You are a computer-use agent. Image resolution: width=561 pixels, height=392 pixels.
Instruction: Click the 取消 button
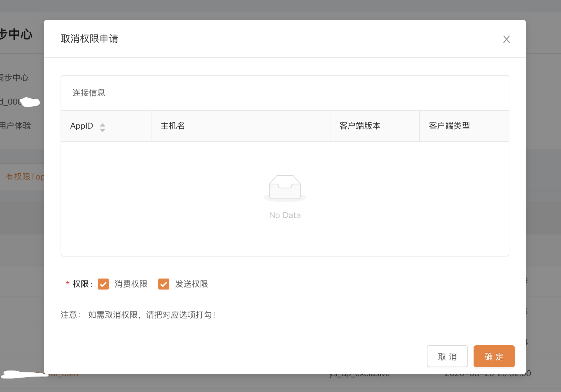pos(447,357)
